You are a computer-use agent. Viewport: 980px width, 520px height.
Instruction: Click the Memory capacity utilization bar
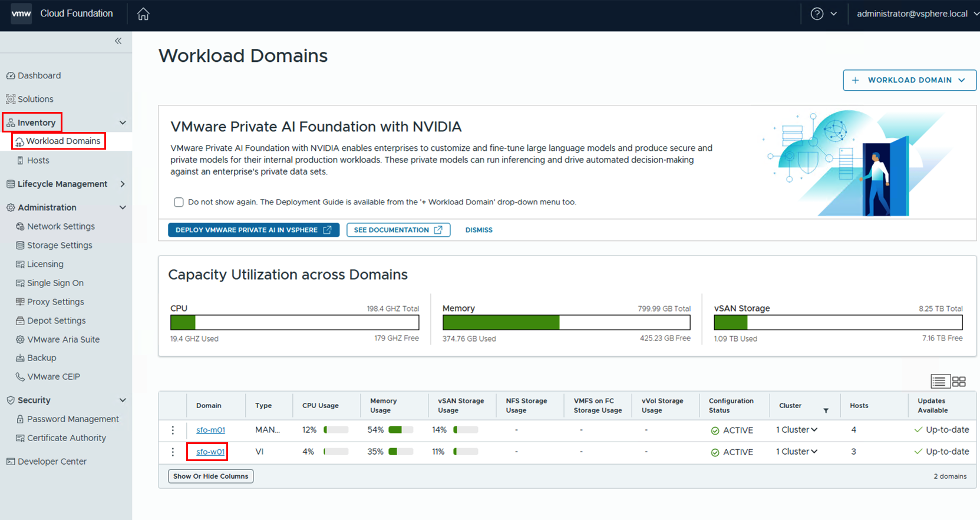click(566, 323)
